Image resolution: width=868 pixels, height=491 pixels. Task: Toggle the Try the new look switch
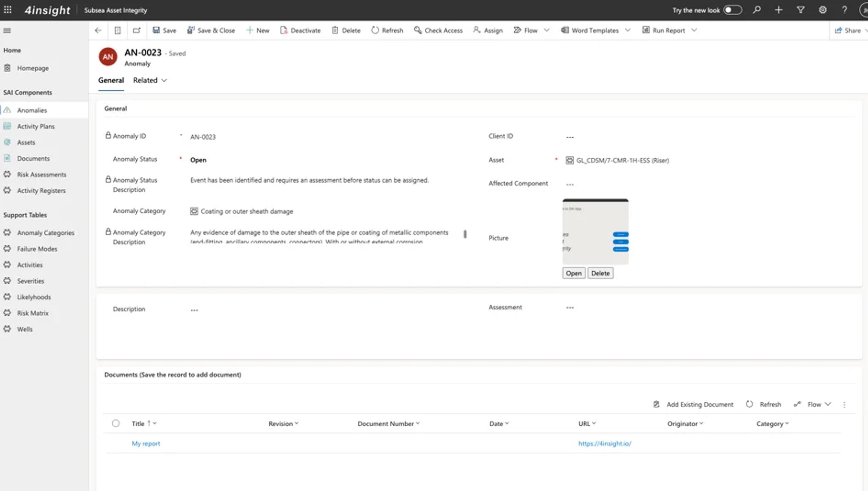(732, 10)
